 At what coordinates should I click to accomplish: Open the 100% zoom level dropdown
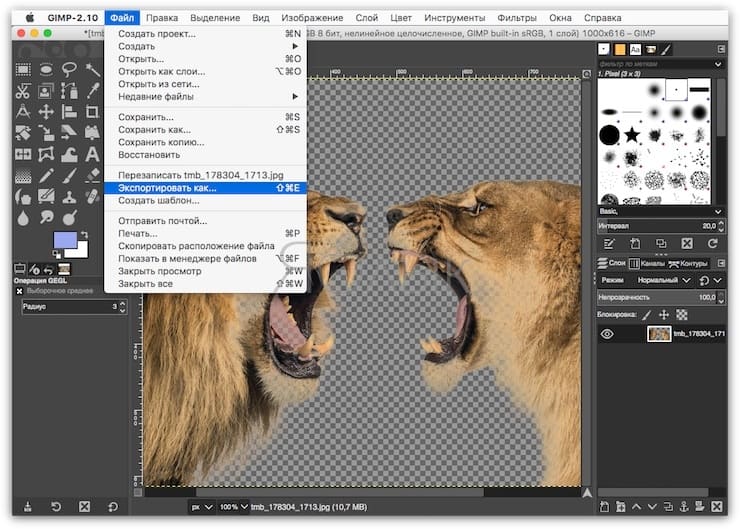coord(234,507)
